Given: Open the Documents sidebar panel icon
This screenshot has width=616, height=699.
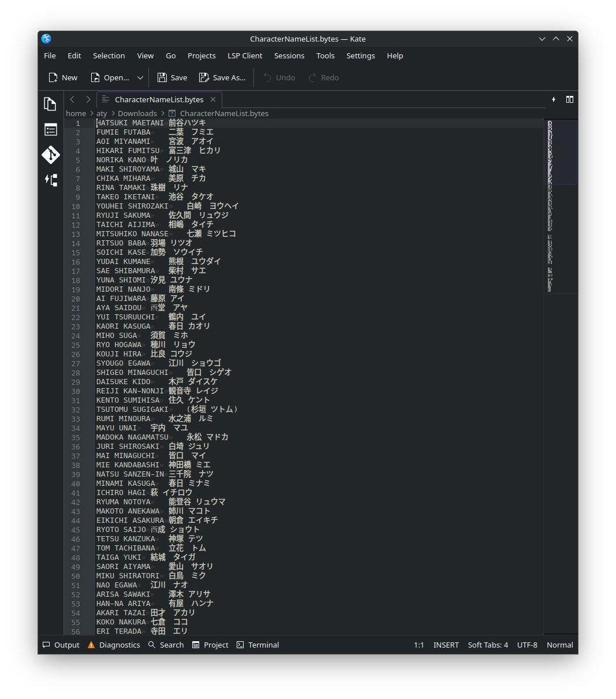Looking at the screenshot, I should [x=50, y=104].
